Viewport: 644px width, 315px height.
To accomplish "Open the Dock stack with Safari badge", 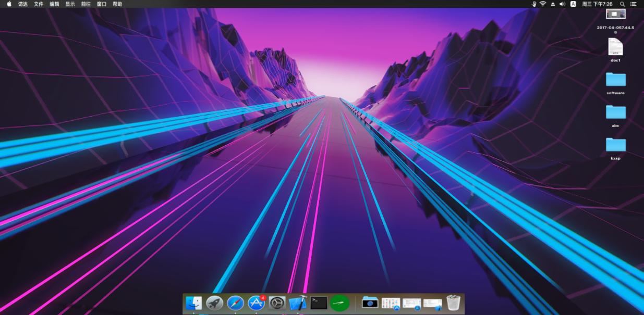I will (x=411, y=303).
